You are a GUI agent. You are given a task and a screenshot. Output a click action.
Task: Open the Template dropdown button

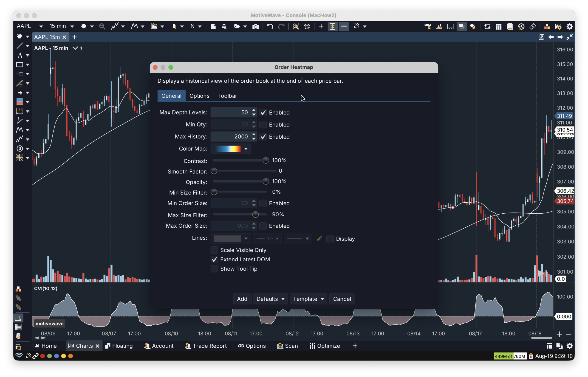pyautogui.click(x=308, y=299)
